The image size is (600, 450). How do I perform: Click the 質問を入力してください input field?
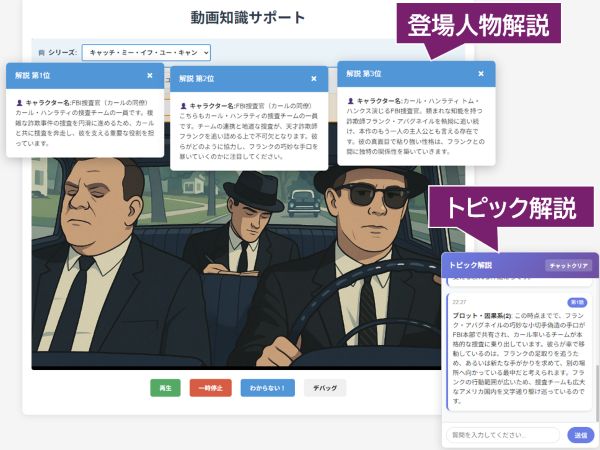click(x=503, y=435)
